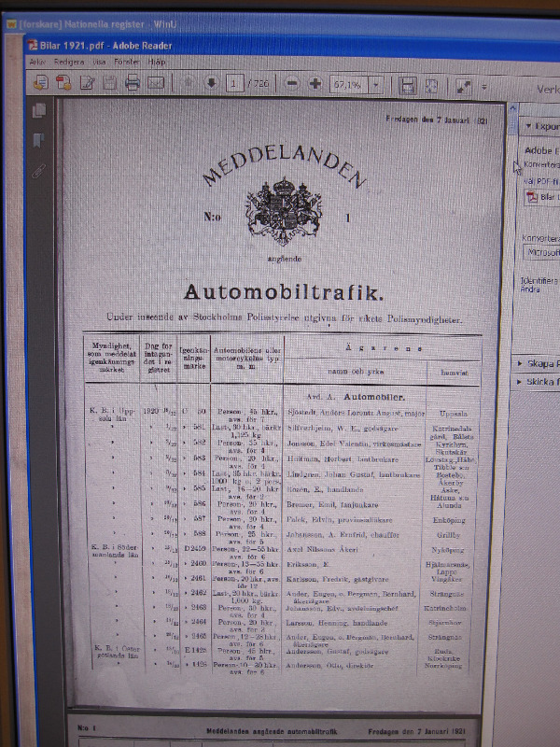Open the page thumbnails panel icon
Viewport: 560px width, 747px height.
[39, 110]
